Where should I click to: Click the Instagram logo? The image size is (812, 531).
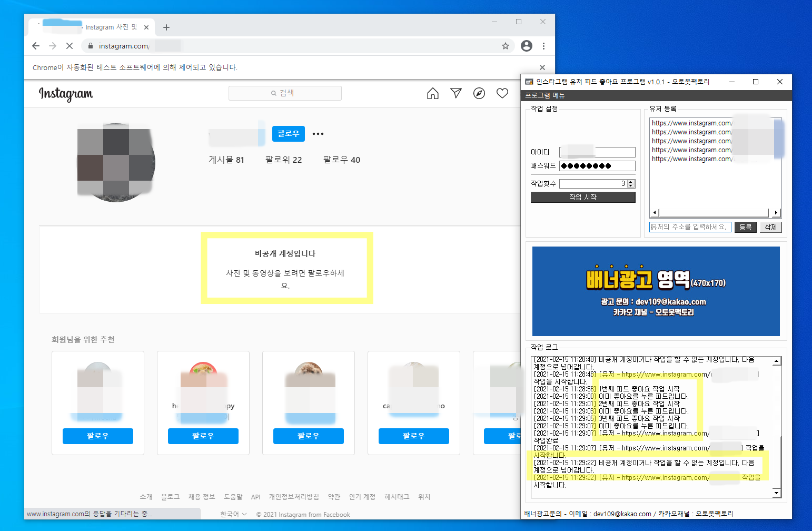pos(66,94)
